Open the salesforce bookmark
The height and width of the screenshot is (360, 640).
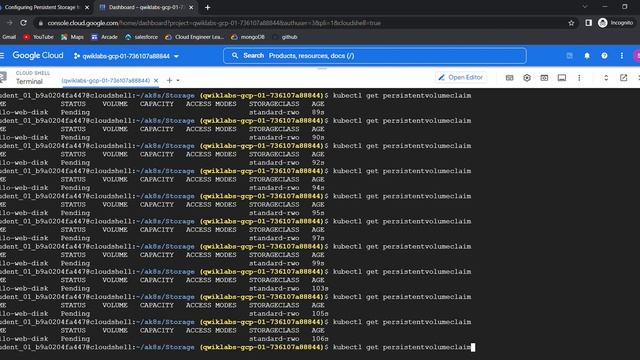pyautogui.click(x=142, y=37)
